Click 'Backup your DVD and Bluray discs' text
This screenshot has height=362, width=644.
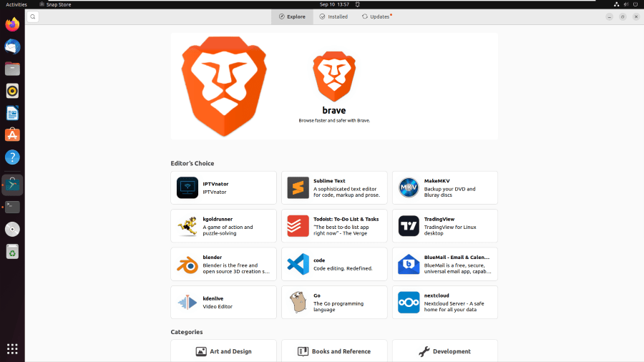coord(450,192)
